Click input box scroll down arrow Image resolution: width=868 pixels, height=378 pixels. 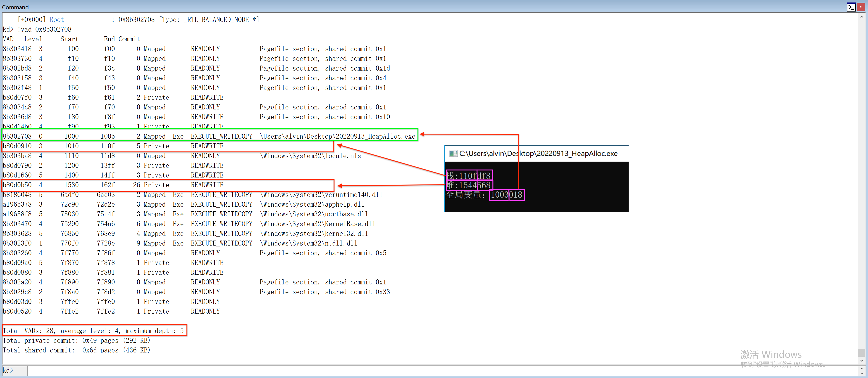pyautogui.click(x=862, y=373)
